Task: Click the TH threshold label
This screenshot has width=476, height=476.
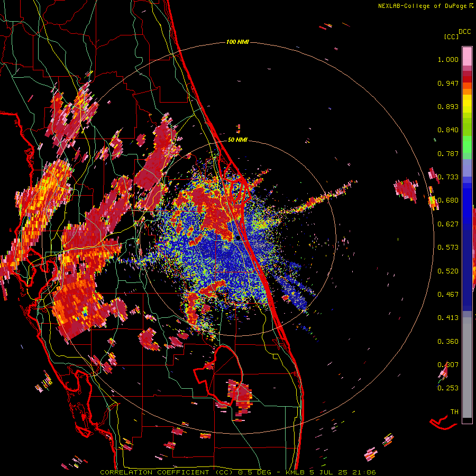Action: pyautogui.click(x=454, y=412)
